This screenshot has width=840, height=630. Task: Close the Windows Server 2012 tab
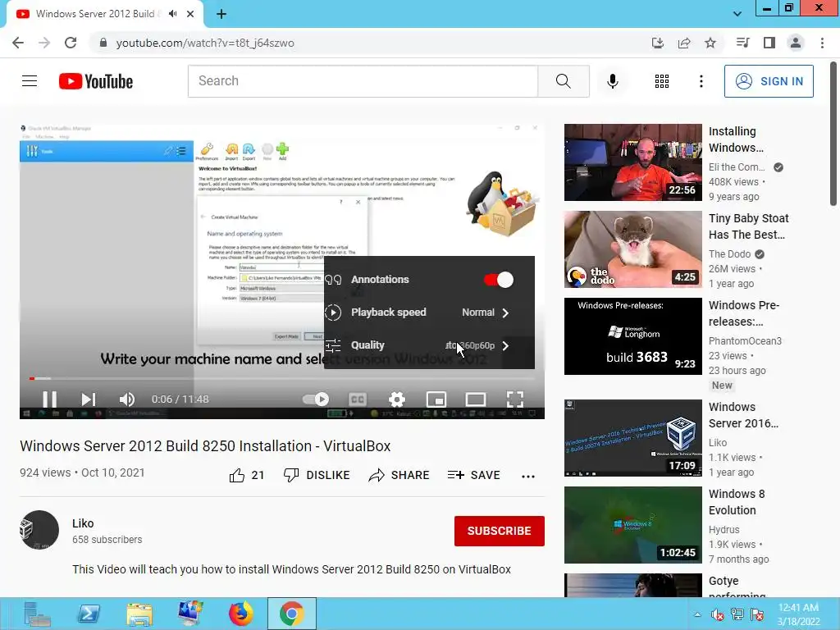[x=190, y=14]
